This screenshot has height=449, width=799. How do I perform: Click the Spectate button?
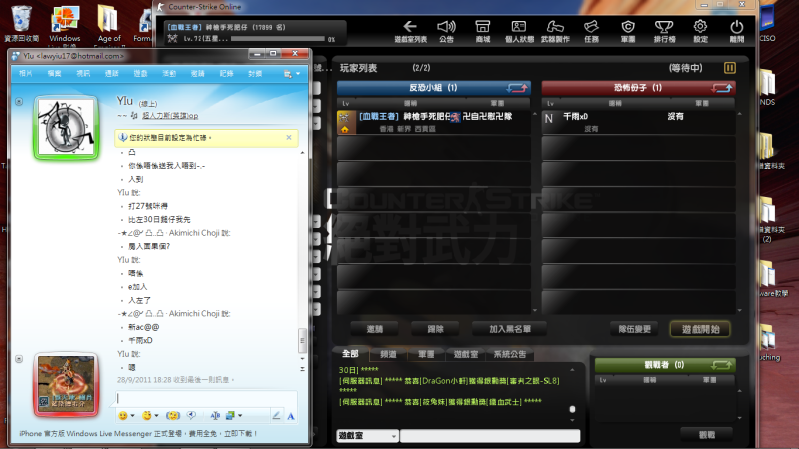tap(707, 435)
